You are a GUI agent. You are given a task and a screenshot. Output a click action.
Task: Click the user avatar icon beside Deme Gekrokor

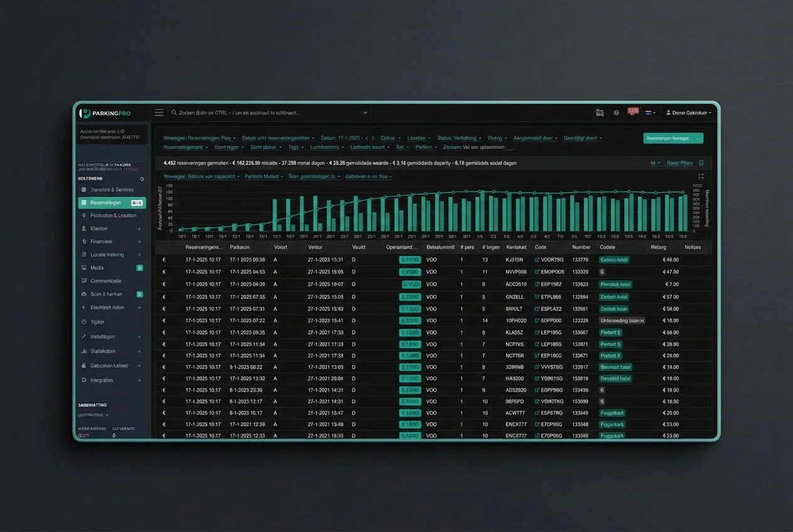(669, 113)
